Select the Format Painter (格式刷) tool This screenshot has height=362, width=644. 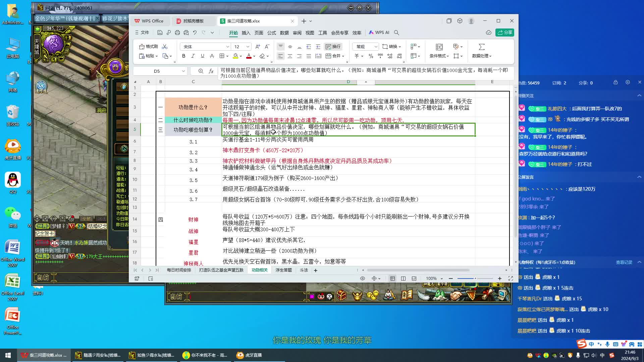(x=148, y=47)
